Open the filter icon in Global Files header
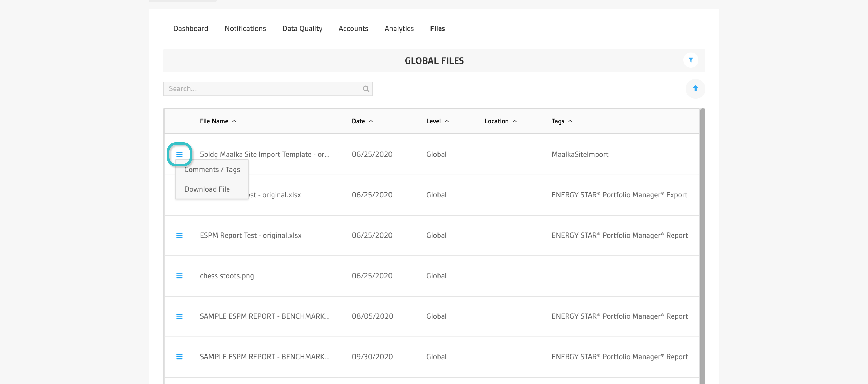The height and width of the screenshot is (384, 868). tap(690, 60)
